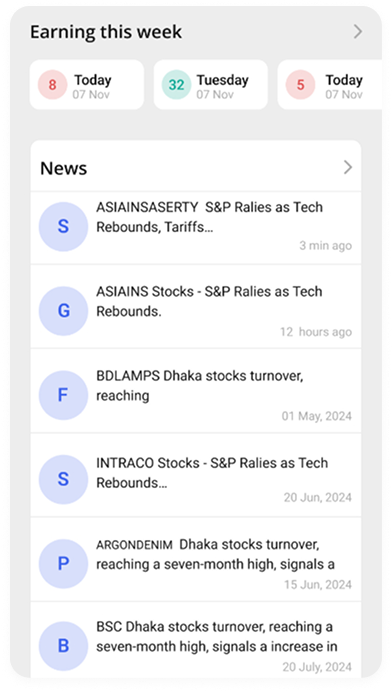This screenshot has width=392, height=692.
Task: Click the '20 Jun, 2024' date
Action: tap(318, 497)
